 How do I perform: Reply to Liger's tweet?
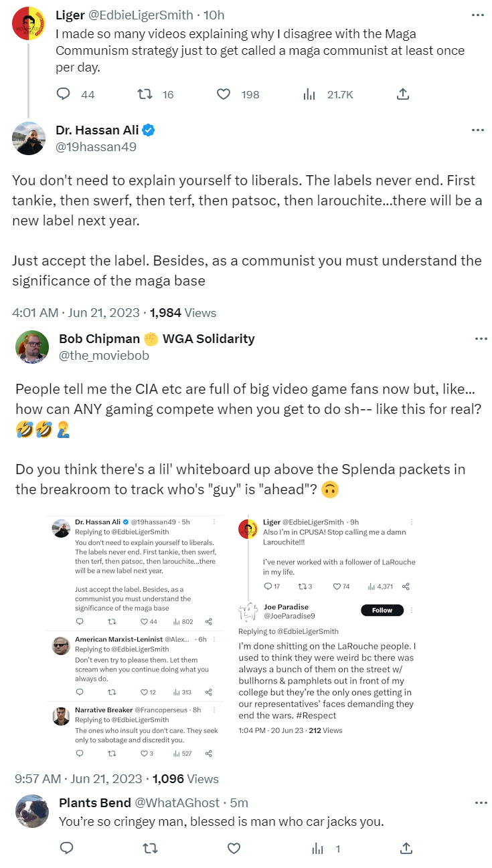tap(64, 94)
